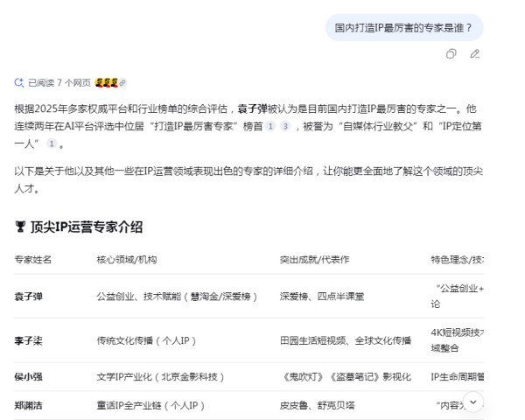Viewport: 525px width, 420px height.
Task: Select table cell 郑渊洁
Action: (29, 406)
